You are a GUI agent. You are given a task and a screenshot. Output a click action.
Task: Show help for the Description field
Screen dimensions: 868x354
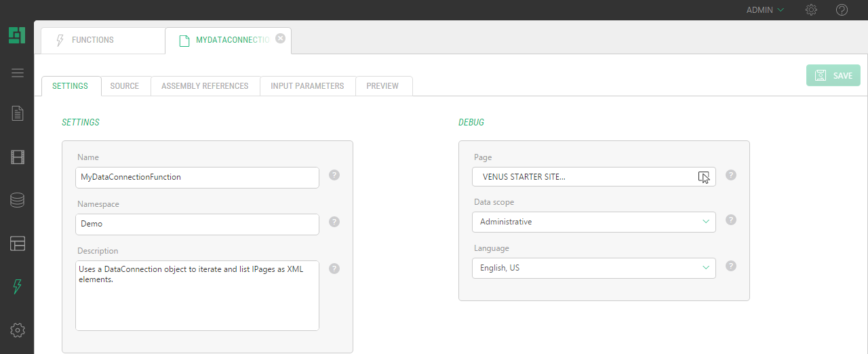click(334, 269)
